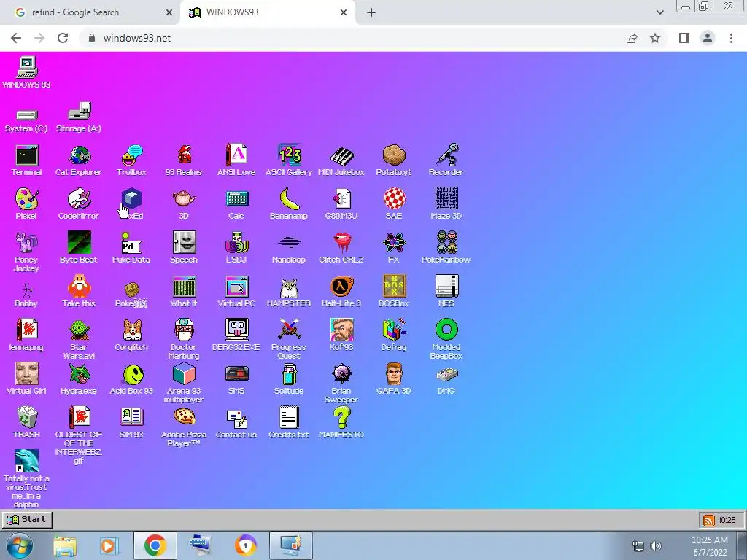The width and height of the screenshot is (747, 560).
Task: Open the NES emulator icon
Action: click(x=446, y=292)
